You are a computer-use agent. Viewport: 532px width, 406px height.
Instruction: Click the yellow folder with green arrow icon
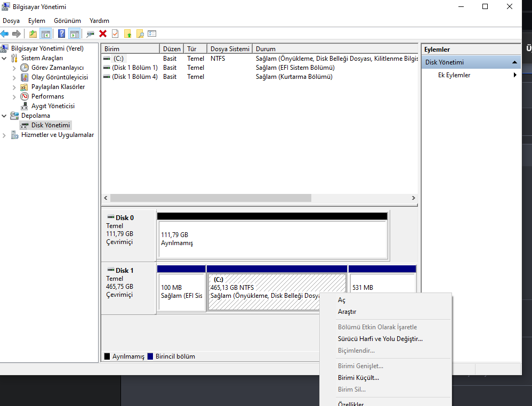coord(127,34)
